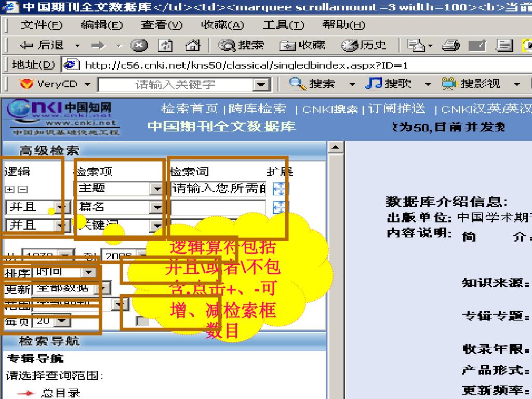Click the plus icon to add search row
Viewport: 532px width, 399px height.
[x=10, y=189]
